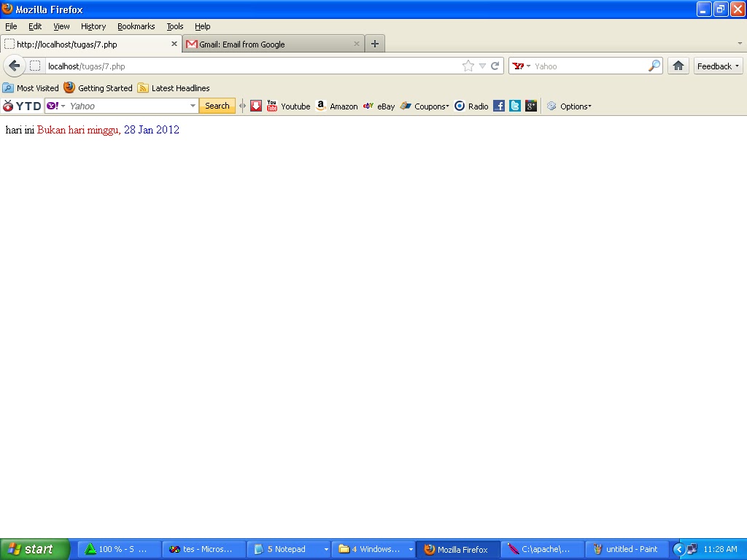Click the text hari ini on the page
747x560 pixels.
tap(20, 130)
